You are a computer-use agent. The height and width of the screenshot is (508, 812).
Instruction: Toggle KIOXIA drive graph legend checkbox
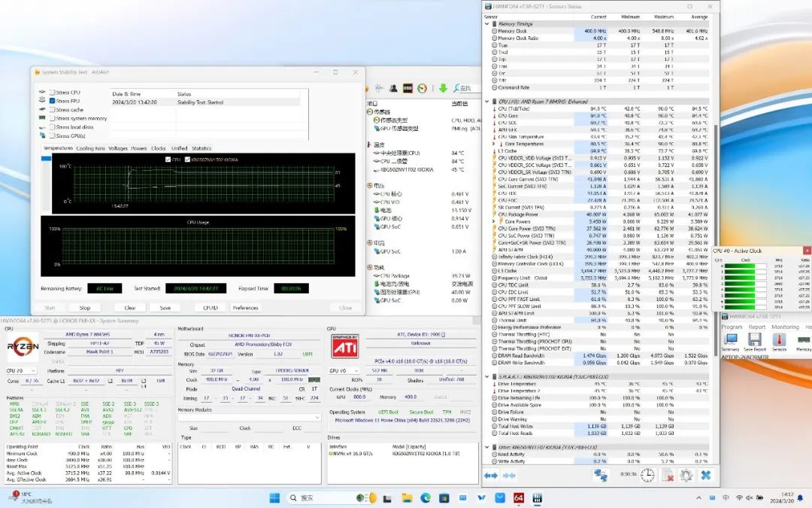pos(187,160)
